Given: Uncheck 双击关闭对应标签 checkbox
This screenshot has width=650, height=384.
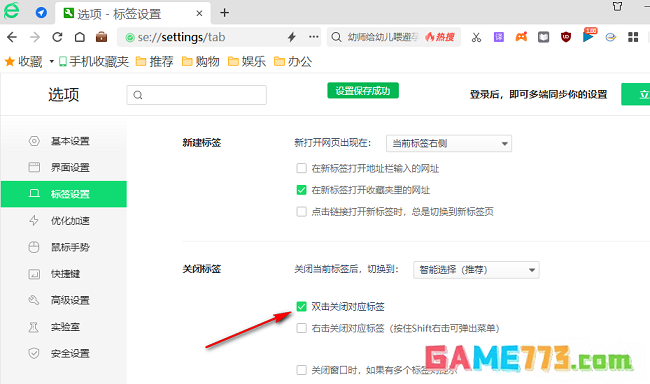Looking at the screenshot, I should [x=301, y=306].
